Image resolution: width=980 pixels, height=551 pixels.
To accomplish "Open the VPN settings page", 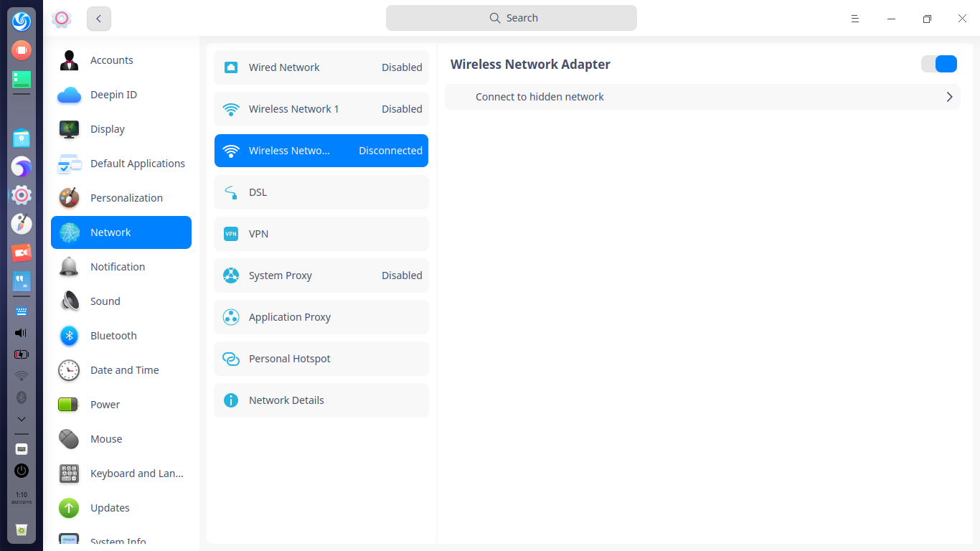I will 321,234.
